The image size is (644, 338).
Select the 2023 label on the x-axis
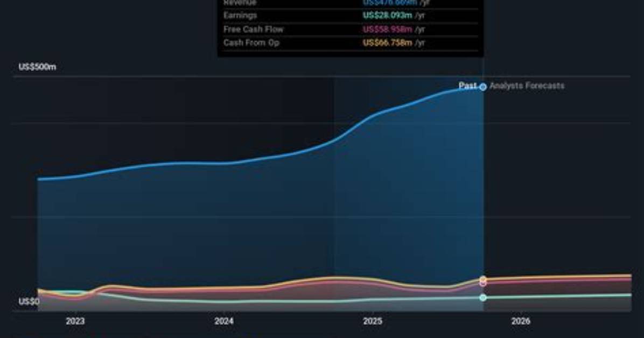click(75, 321)
